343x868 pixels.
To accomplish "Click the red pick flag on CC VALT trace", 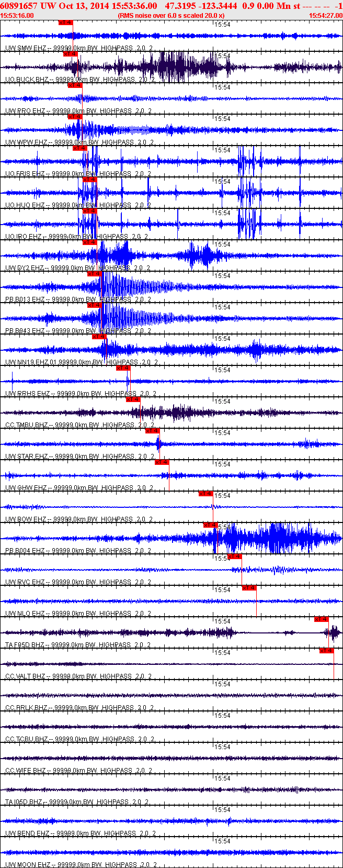I will [326, 651].
